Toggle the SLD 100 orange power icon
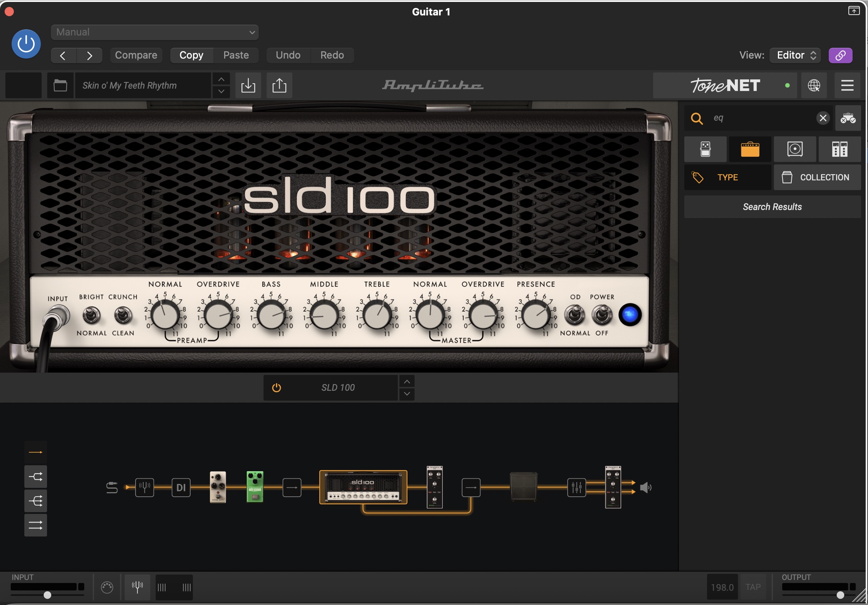Screen dimensions: 868x605 (x=276, y=388)
